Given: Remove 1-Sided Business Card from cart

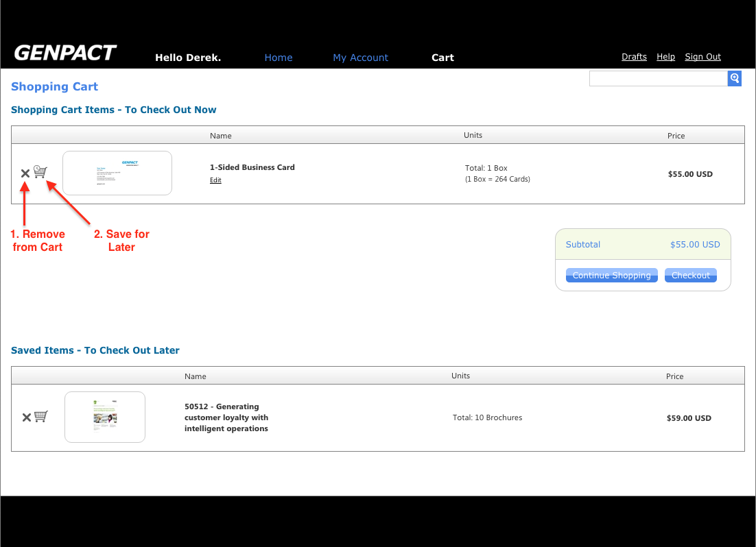Looking at the screenshot, I should [25, 173].
